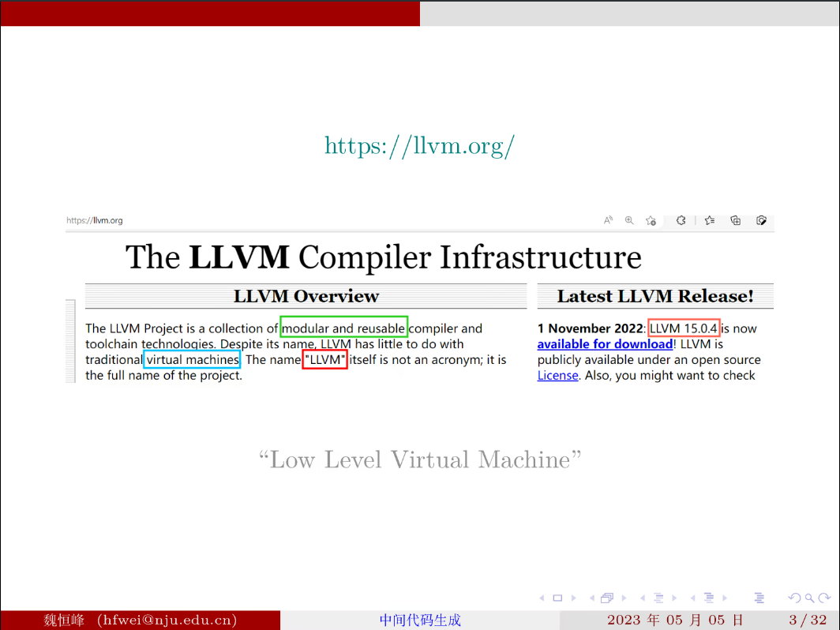Click the author email footer hfwei@nju.edu.cn
The width and height of the screenshot is (840, 630).
[167, 620]
